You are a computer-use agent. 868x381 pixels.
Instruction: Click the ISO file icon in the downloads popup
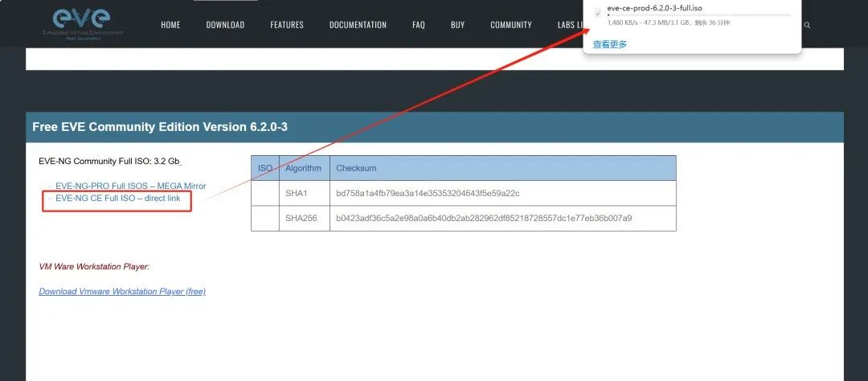tap(597, 13)
